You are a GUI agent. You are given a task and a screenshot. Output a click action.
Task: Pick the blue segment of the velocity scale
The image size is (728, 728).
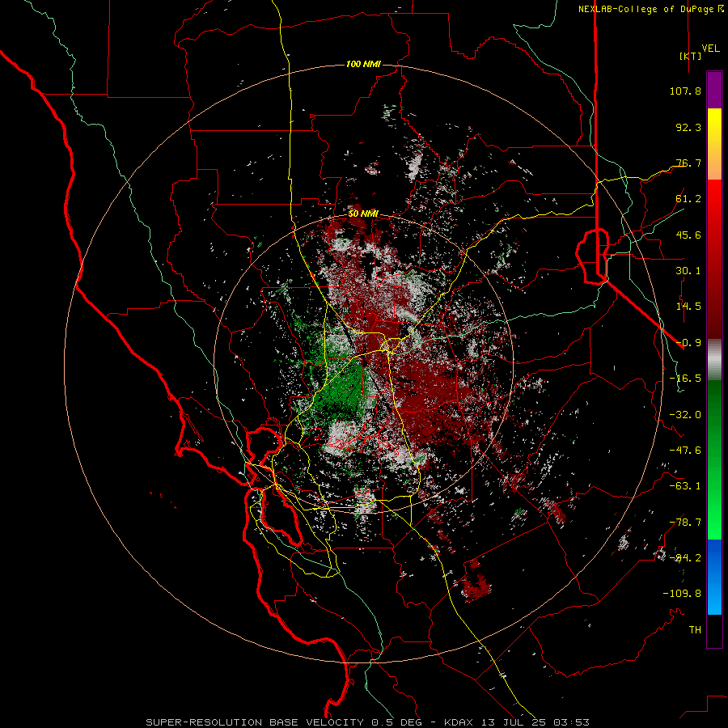[x=714, y=577]
